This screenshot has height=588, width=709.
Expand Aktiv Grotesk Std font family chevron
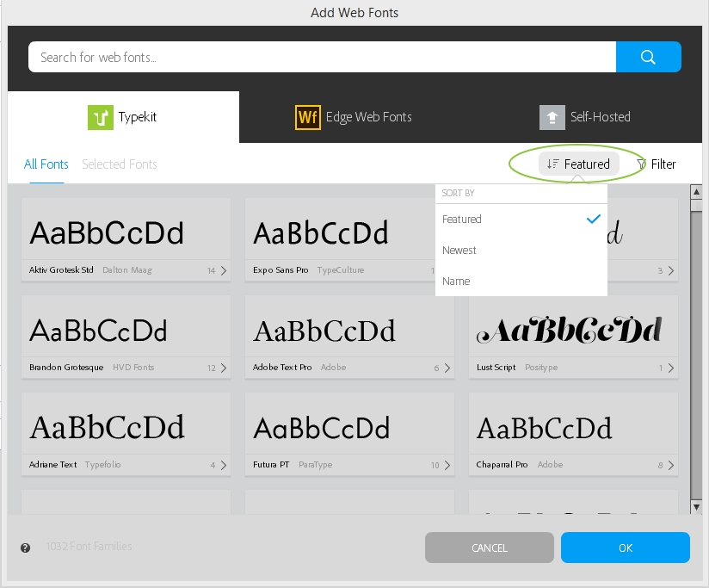click(224, 270)
